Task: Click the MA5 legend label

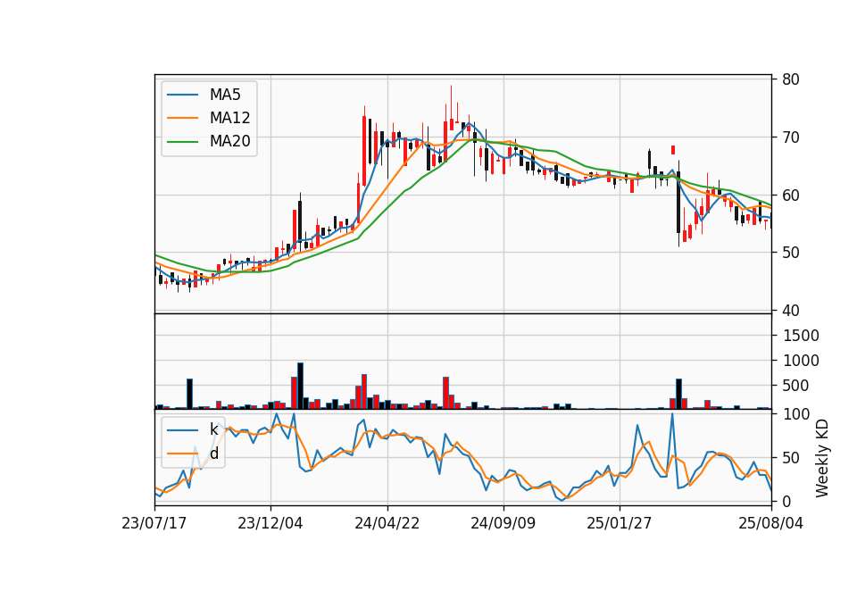Action: 225,95
